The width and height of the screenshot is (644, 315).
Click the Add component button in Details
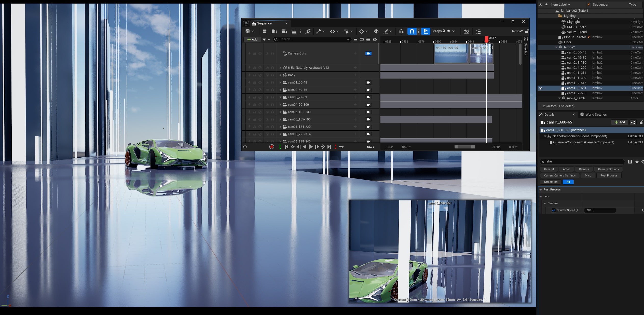tap(620, 122)
